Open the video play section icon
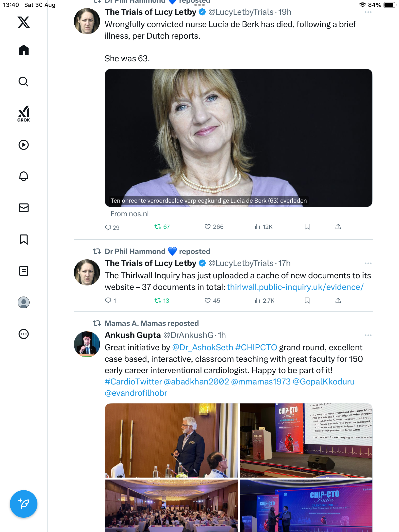This screenshot has width=399, height=532. (24, 145)
